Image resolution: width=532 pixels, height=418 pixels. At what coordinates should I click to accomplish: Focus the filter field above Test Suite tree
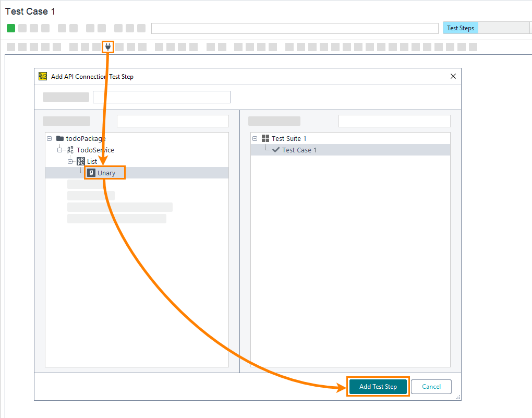(394, 121)
